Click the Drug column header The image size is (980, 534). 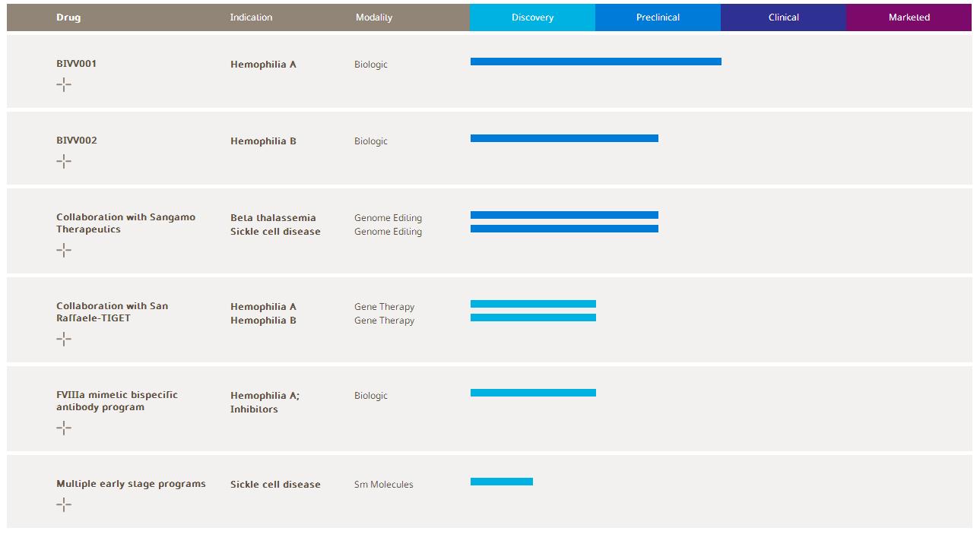(x=68, y=17)
